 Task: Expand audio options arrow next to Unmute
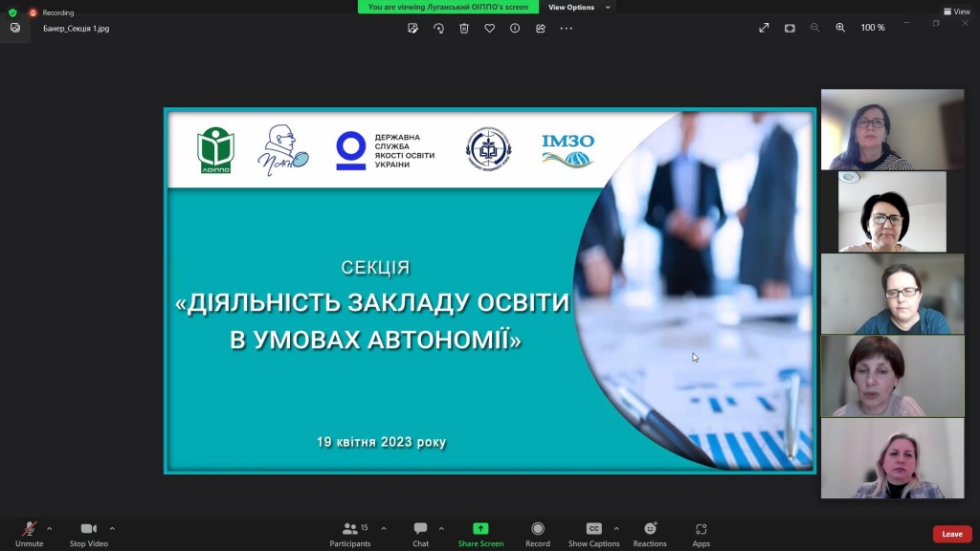click(x=50, y=528)
